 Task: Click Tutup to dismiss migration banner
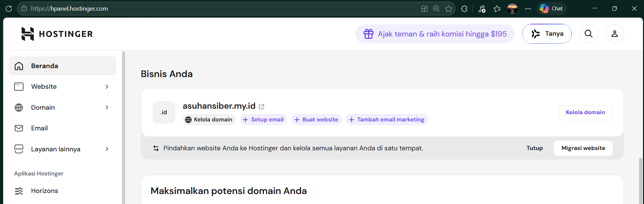click(x=535, y=148)
